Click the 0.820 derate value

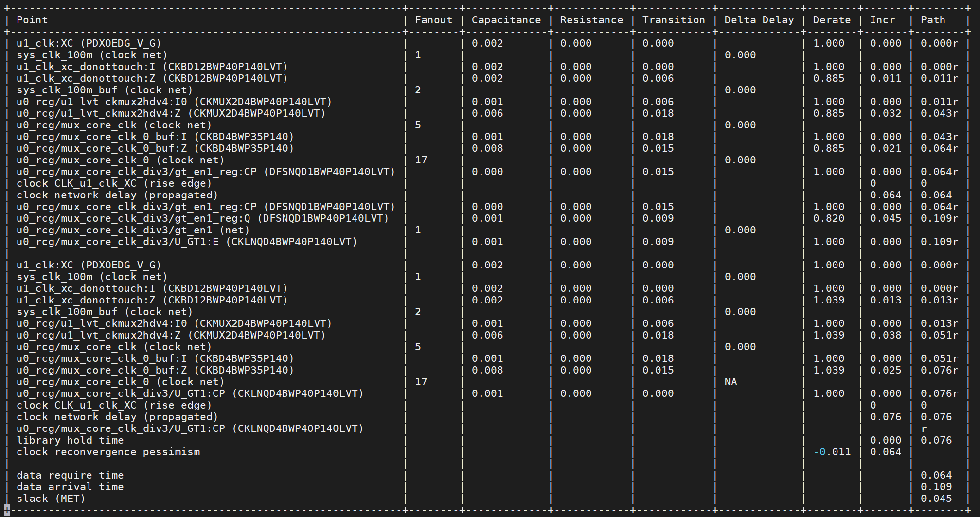(829, 218)
